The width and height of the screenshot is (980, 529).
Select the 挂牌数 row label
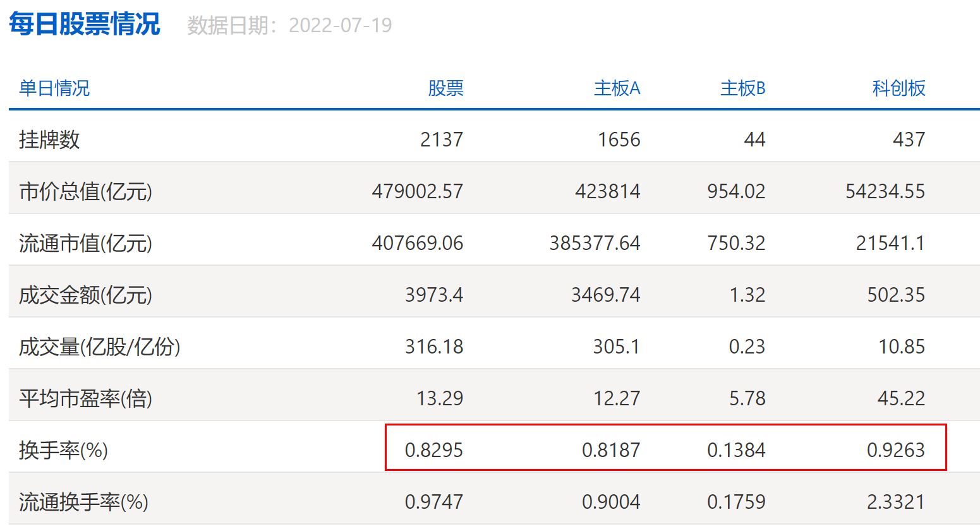pyautogui.click(x=49, y=140)
